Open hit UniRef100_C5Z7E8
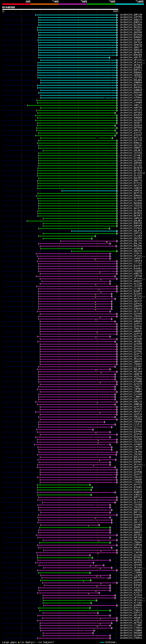The height and width of the screenshot is (644, 146). pyautogui.click(x=131, y=77)
